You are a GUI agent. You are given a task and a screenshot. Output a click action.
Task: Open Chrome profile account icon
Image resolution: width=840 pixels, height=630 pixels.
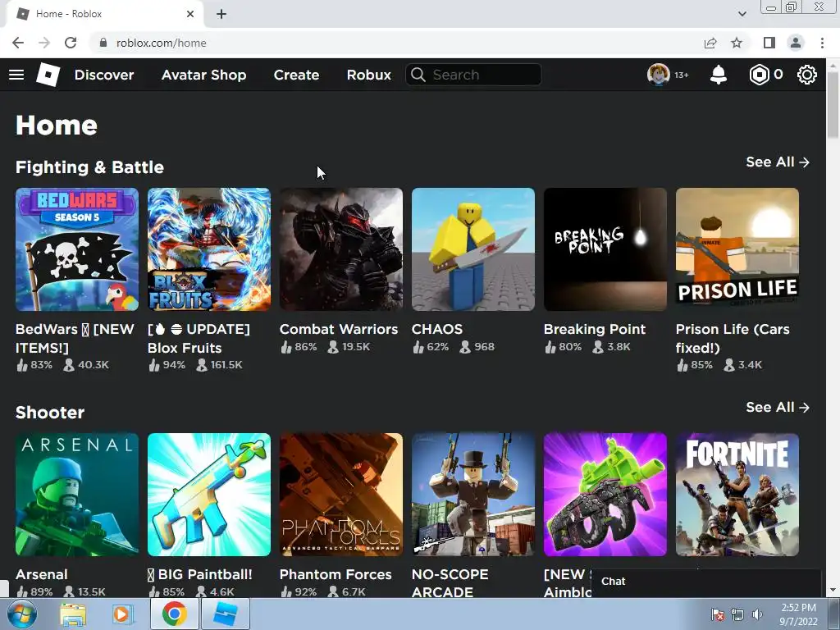click(x=796, y=43)
